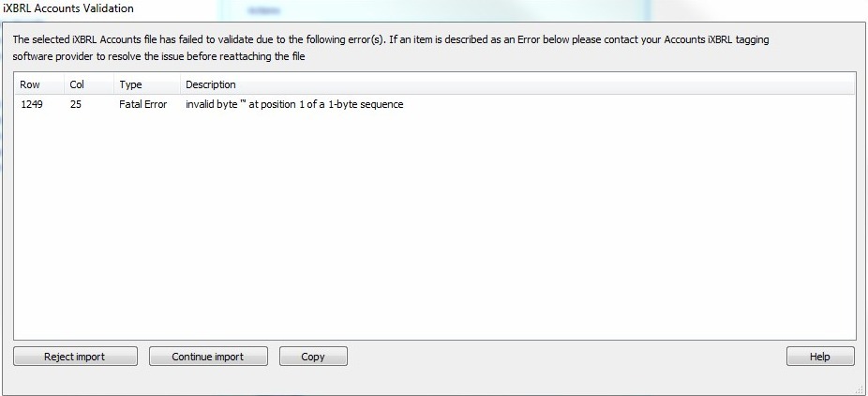Click divider between Type and Description headers

(180, 84)
